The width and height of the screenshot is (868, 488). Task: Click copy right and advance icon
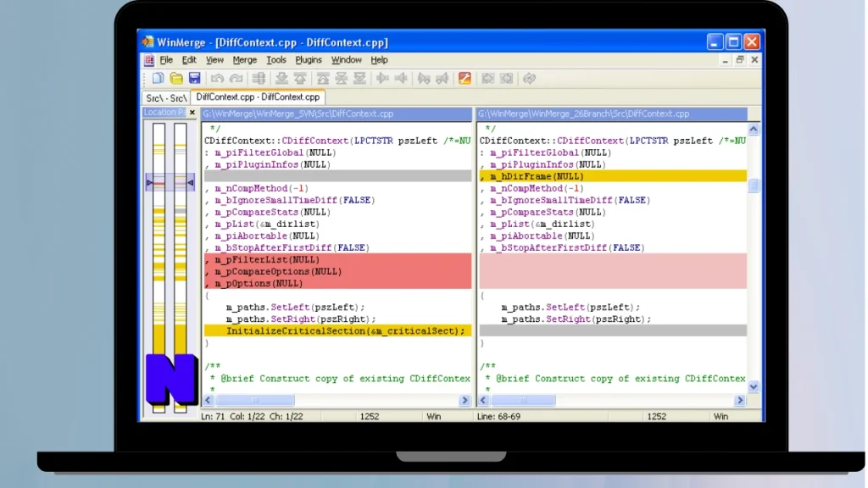424,79
